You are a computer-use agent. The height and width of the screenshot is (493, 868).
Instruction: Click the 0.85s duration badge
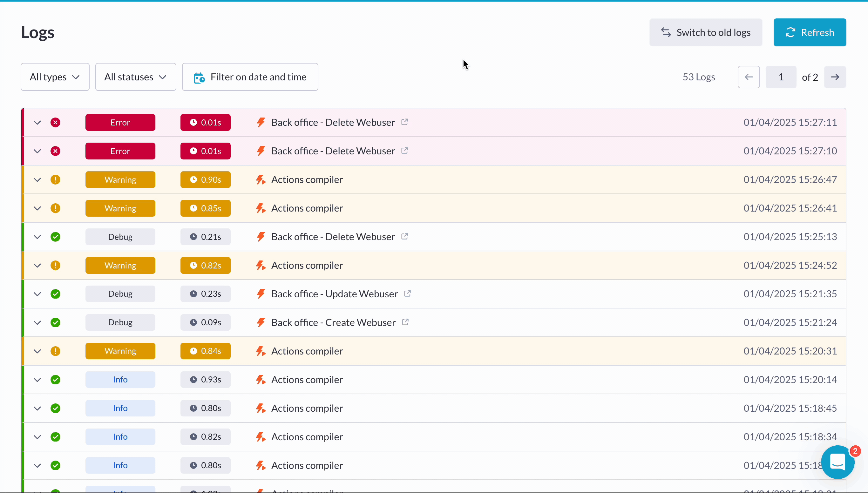click(x=205, y=208)
